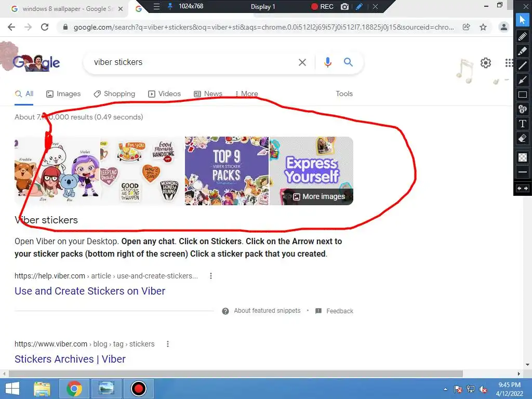Image resolution: width=532 pixels, height=399 pixels.
Task: Open the three-dot menu beside www.viber.com result
Action: click(x=168, y=344)
